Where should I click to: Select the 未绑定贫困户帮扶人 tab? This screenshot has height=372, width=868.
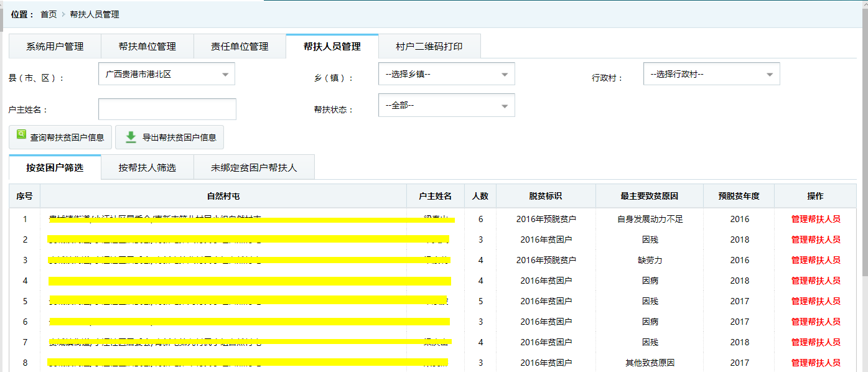pyautogui.click(x=254, y=167)
